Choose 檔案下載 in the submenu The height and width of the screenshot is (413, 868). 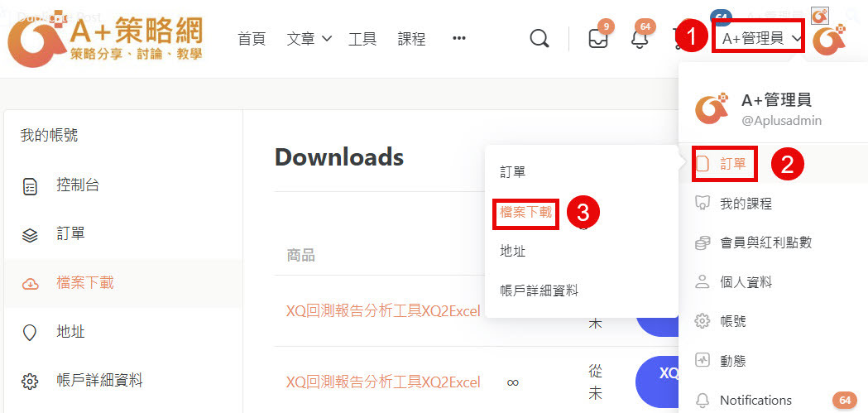tap(525, 212)
